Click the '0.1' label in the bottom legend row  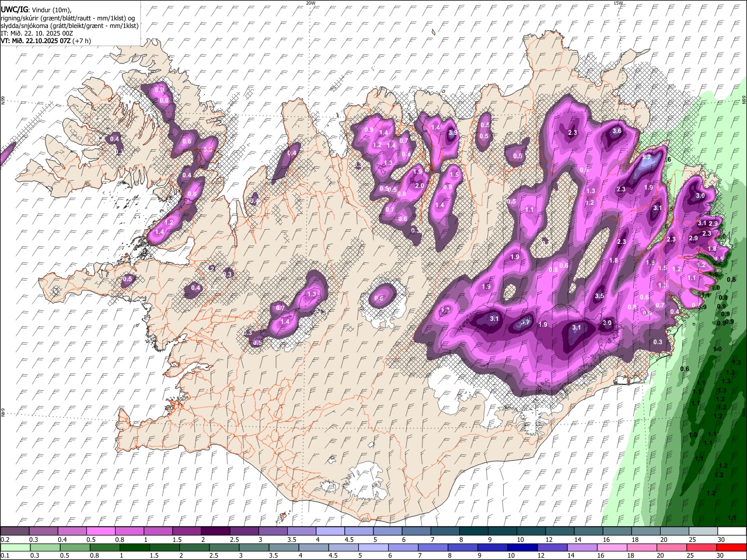tap(4, 556)
